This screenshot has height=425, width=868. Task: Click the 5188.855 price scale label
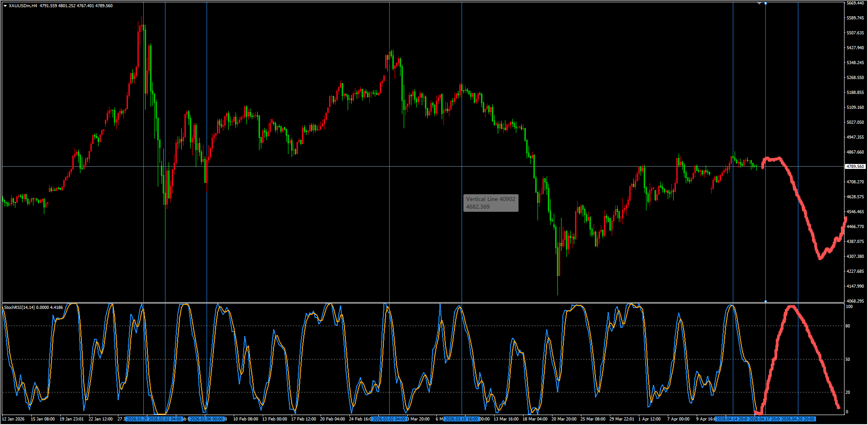point(855,93)
